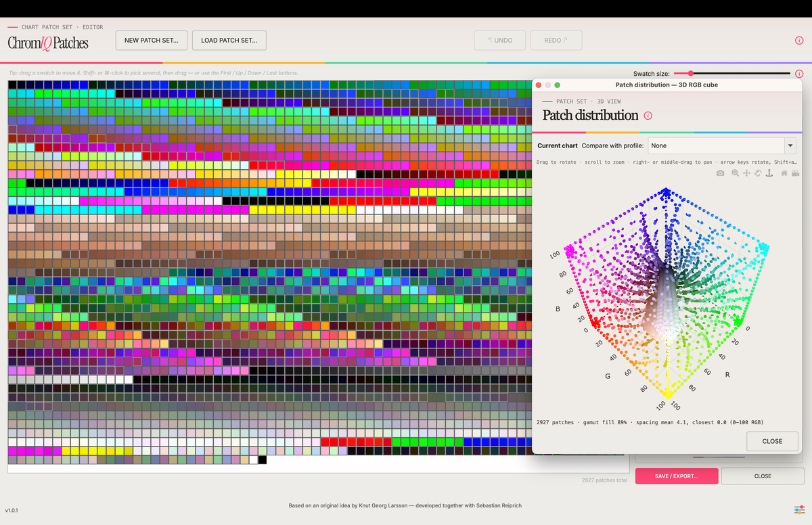Screen dimensions: 812x525
Task: Open info icon next to Patch distribution heading
Action: point(648,116)
